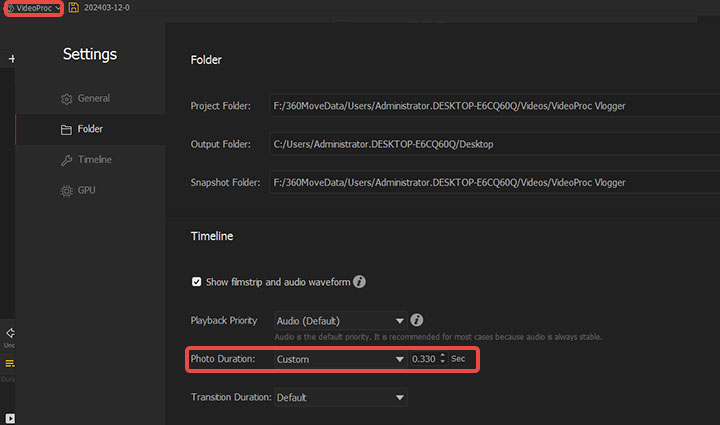Expand the Transition Duration dropdown
Viewport: 720px width, 425px height.
(340, 397)
